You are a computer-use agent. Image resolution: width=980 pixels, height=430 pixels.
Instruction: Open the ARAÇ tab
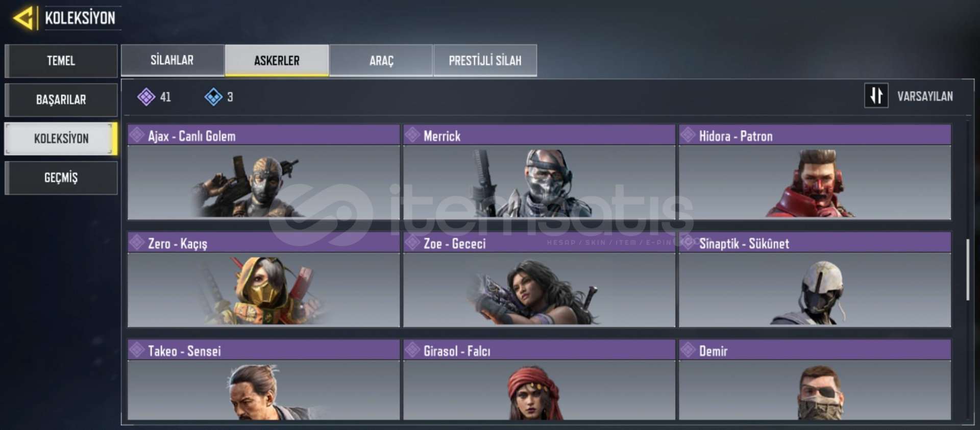381,60
